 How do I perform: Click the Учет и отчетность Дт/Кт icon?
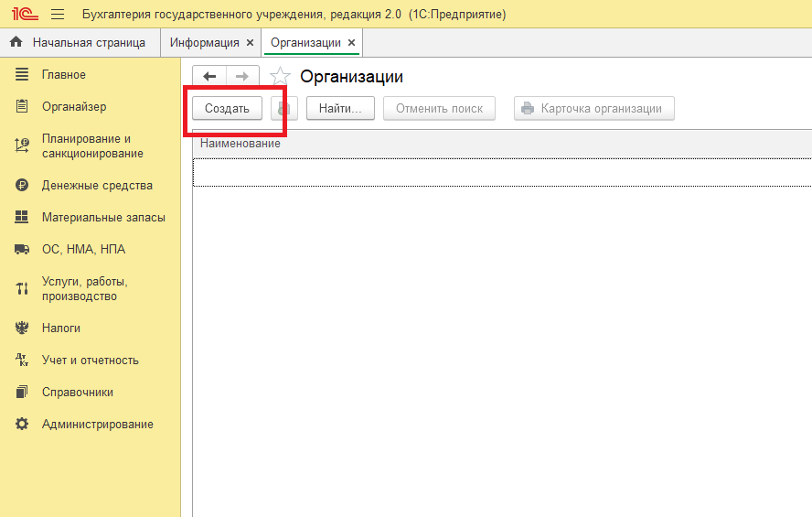tap(22, 360)
